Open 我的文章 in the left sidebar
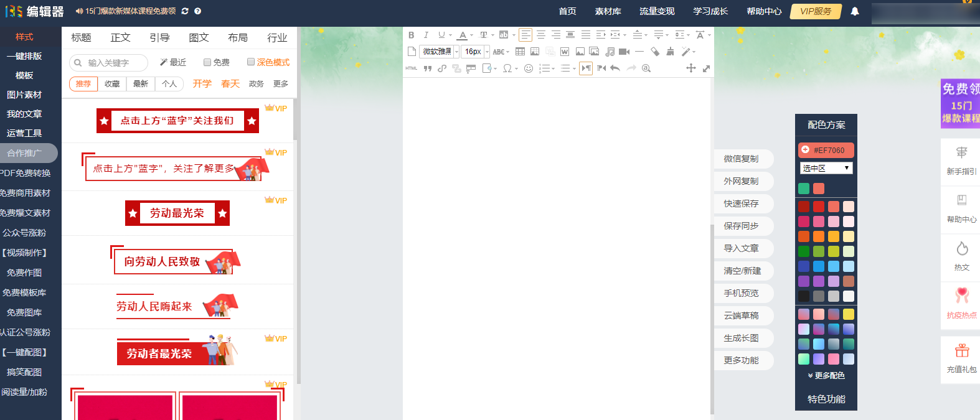The height and width of the screenshot is (420, 980). [x=24, y=114]
